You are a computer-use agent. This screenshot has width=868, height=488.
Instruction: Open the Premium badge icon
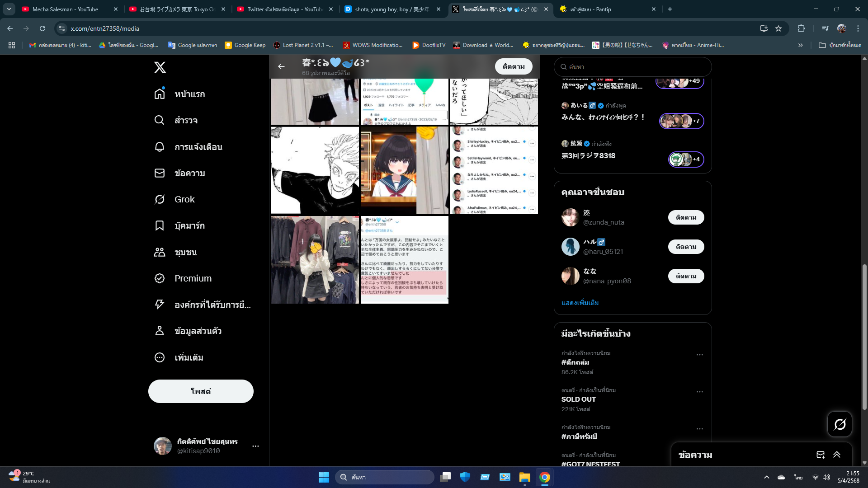click(160, 278)
